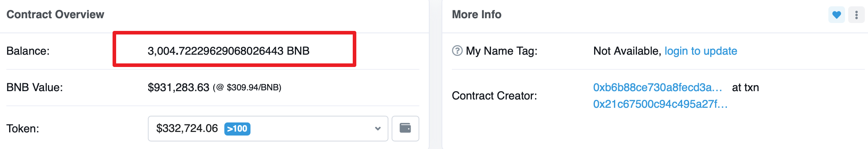Click the $309.94/BNB price text
This screenshot has width=868, height=149.
coord(254,88)
